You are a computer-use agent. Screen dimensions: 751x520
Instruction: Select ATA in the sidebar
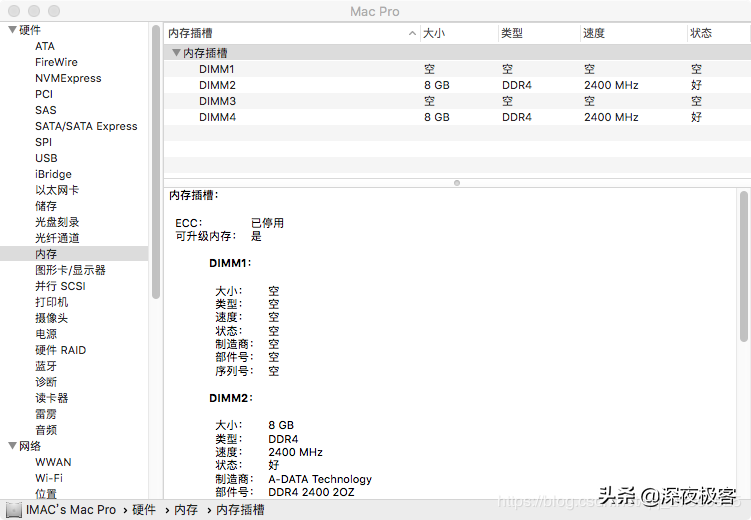(x=45, y=46)
